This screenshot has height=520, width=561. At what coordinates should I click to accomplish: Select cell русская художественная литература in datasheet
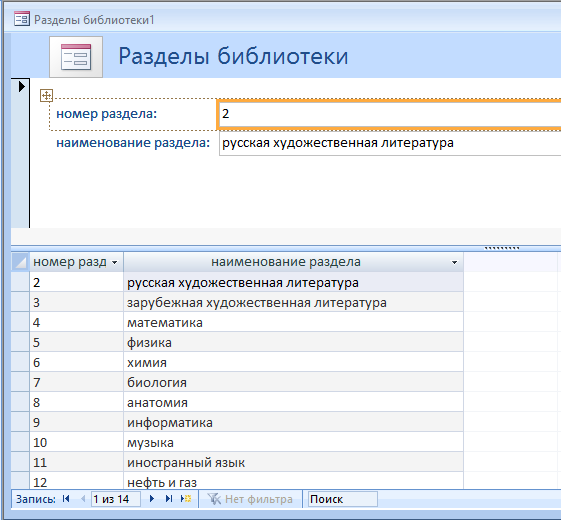click(293, 283)
